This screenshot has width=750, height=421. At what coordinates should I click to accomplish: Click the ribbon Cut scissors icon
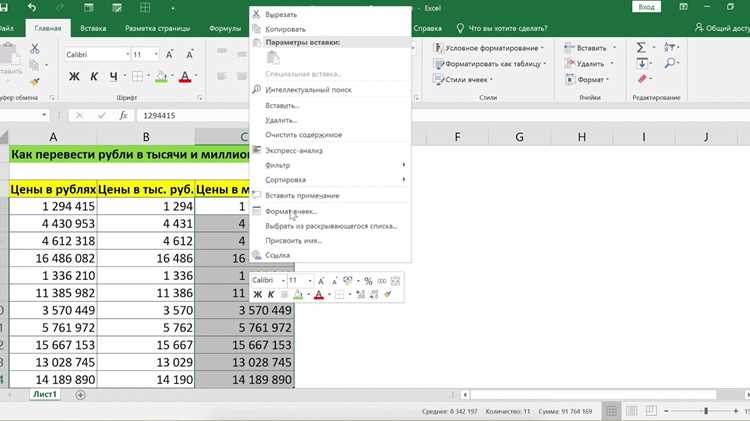pos(35,48)
